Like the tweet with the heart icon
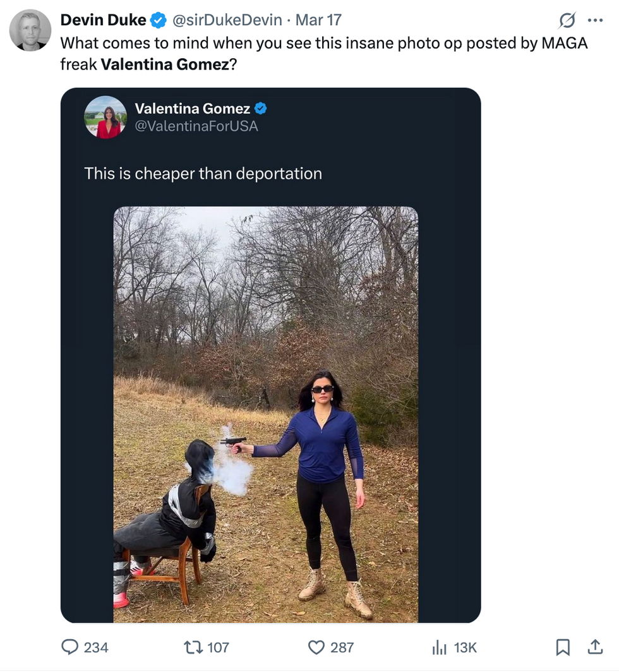The width and height of the screenshot is (619, 672). [316, 647]
